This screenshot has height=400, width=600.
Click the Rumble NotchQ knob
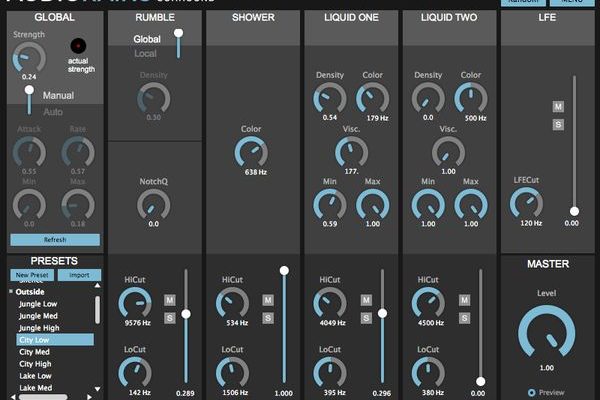153,204
